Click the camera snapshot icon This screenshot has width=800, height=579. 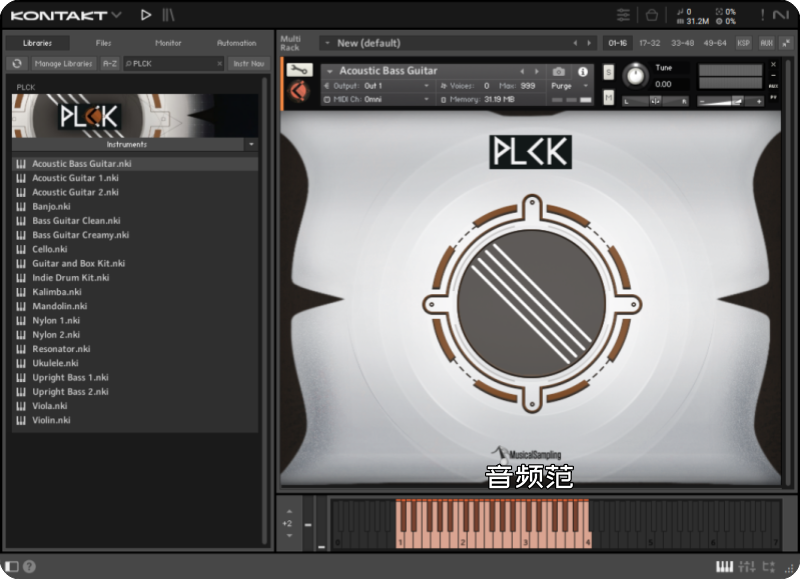559,72
